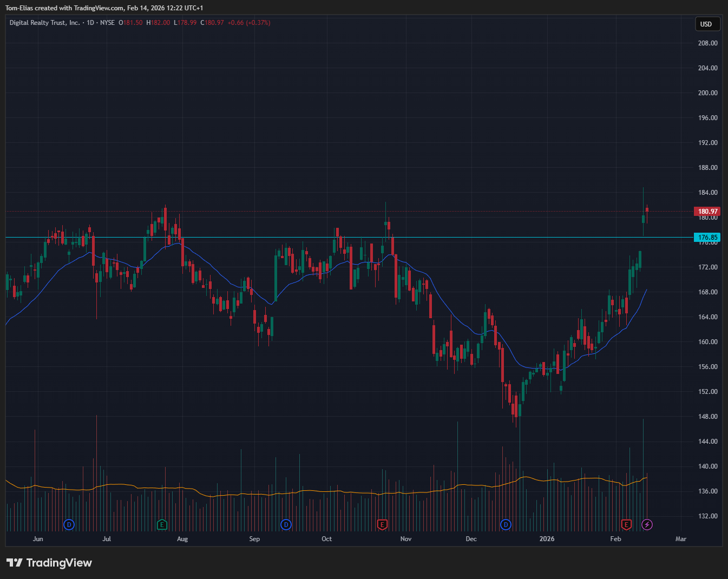
Task: Click the 1D interval label in legend
Action: [x=90, y=23]
